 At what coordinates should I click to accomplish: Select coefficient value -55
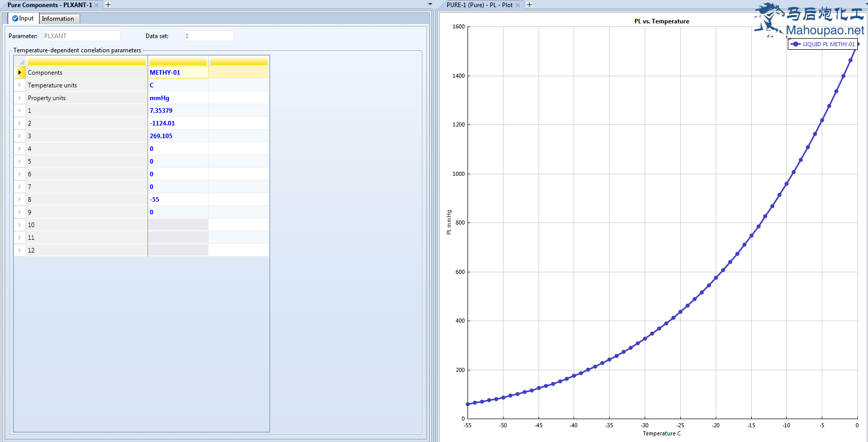click(x=178, y=200)
